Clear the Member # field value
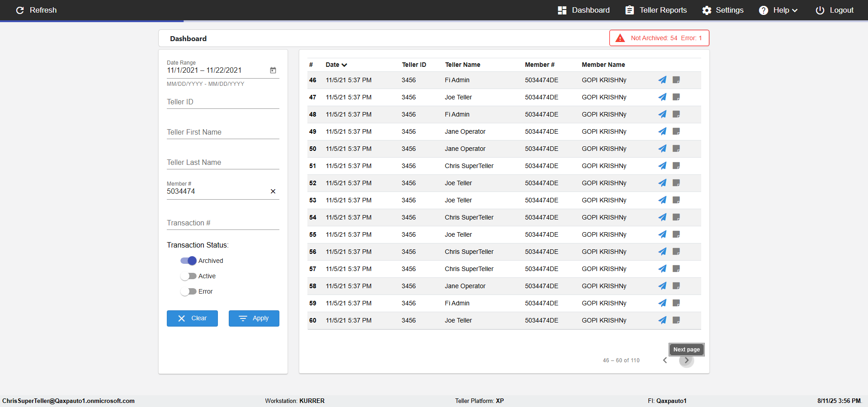This screenshot has width=868, height=407. click(x=273, y=192)
